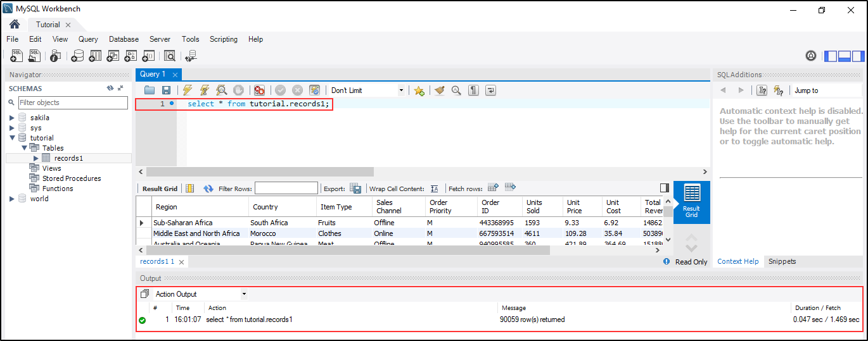Expand the world schema

(x=11, y=199)
